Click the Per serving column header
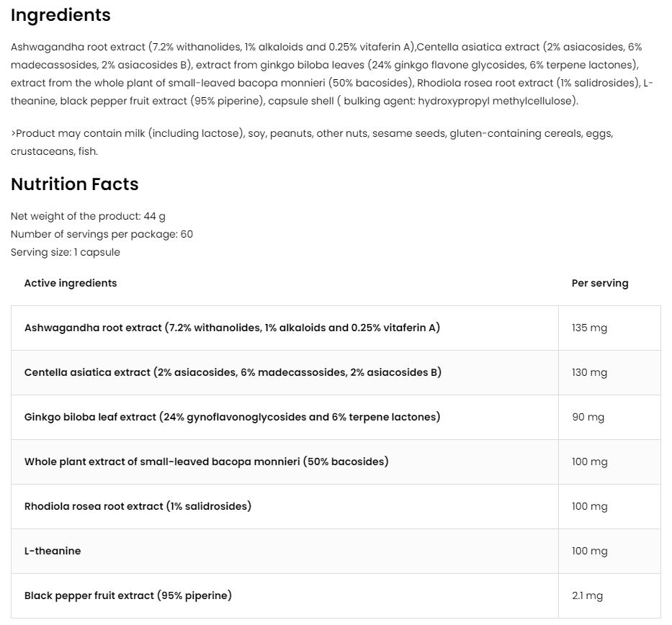The height and width of the screenshot is (625, 672). [x=599, y=283]
